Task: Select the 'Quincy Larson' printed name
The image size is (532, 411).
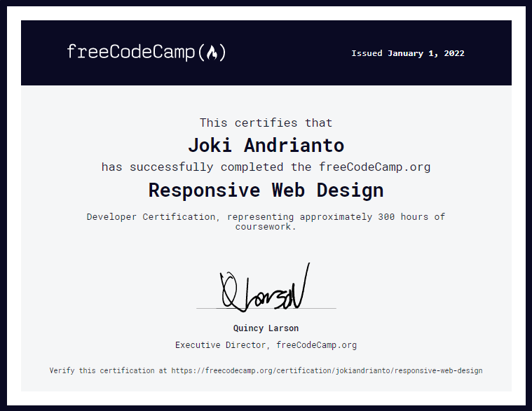Action: click(x=266, y=328)
